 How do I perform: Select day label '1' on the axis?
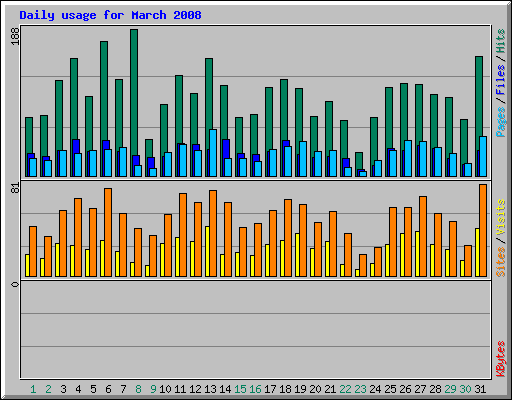(x=33, y=389)
